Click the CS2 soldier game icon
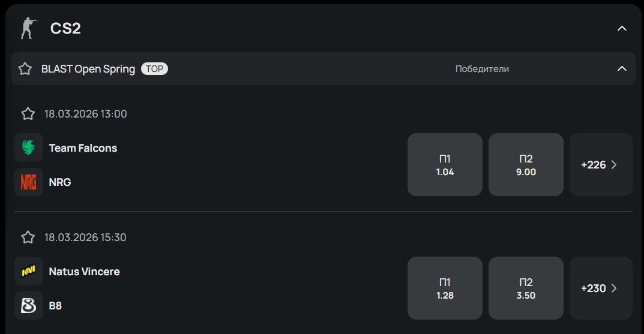This screenshot has height=334, width=644. (x=28, y=28)
